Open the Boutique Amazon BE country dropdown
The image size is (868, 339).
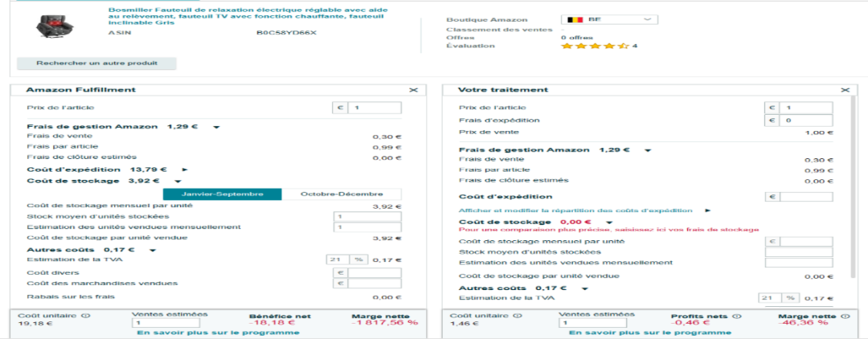click(x=609, y=19)
